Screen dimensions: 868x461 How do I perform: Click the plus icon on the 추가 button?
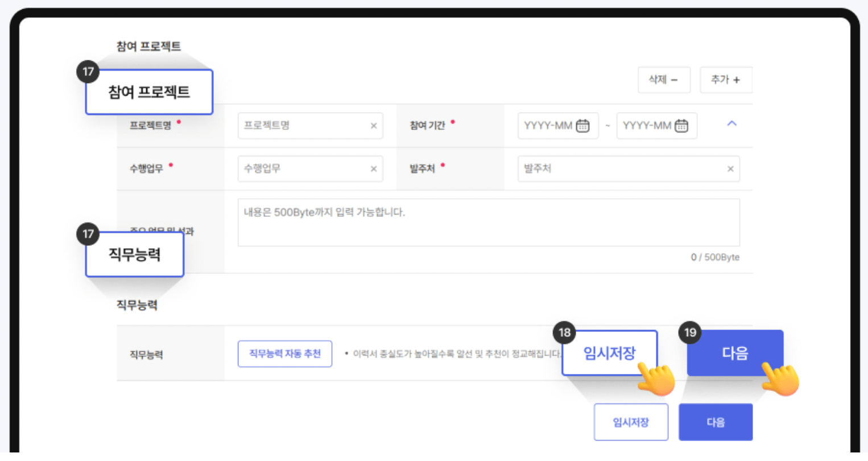pos(735,80)
